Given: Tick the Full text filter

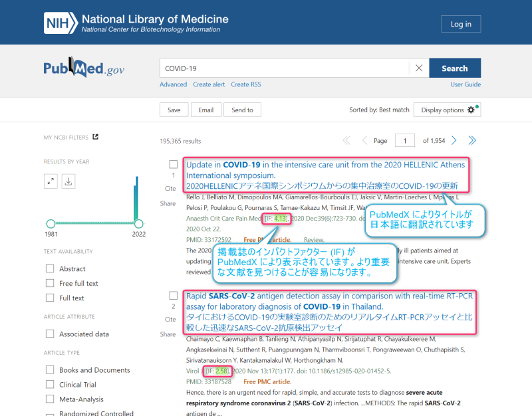Looking at the screenshot, I should click(x=50, y=298).
